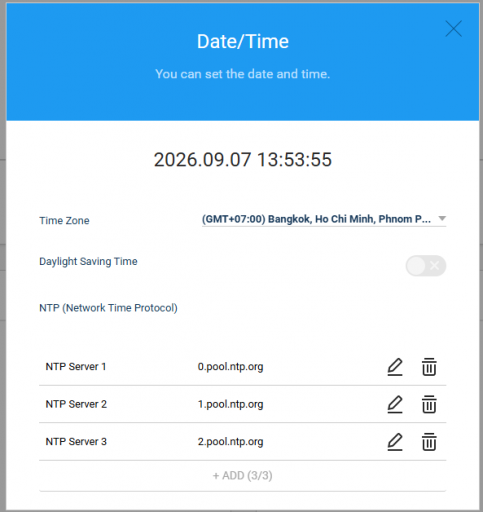Click the Time Zone label
Viewport: 483px width, 512px height.
tap(64, 221)
